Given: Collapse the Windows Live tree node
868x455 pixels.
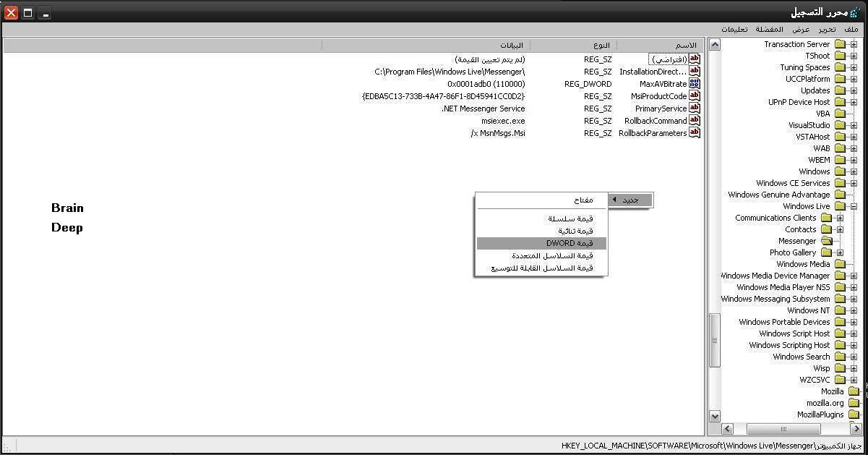Looking at the screenshot, I should [x=854, y=206].
